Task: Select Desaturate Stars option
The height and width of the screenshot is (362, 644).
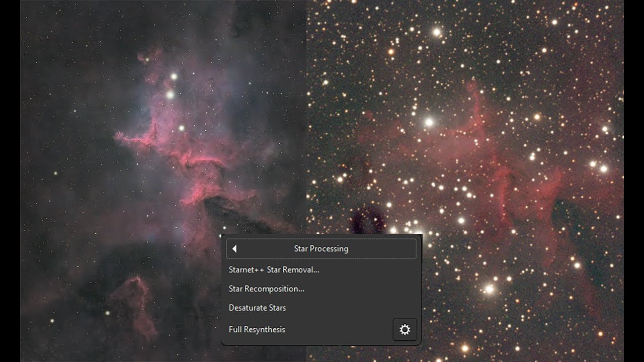Action: point(257,308)
